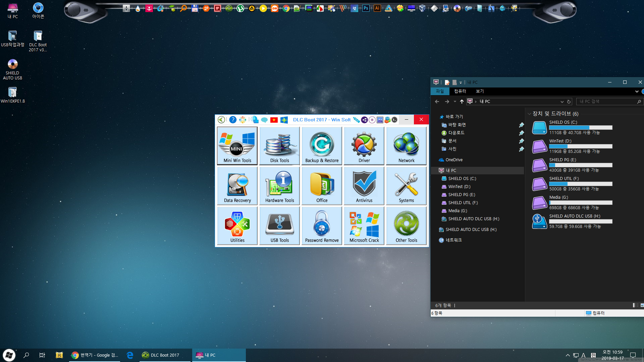644x362 pixels.
Task: Open the Hardware Tools category
Action: [x=279, y=186]
